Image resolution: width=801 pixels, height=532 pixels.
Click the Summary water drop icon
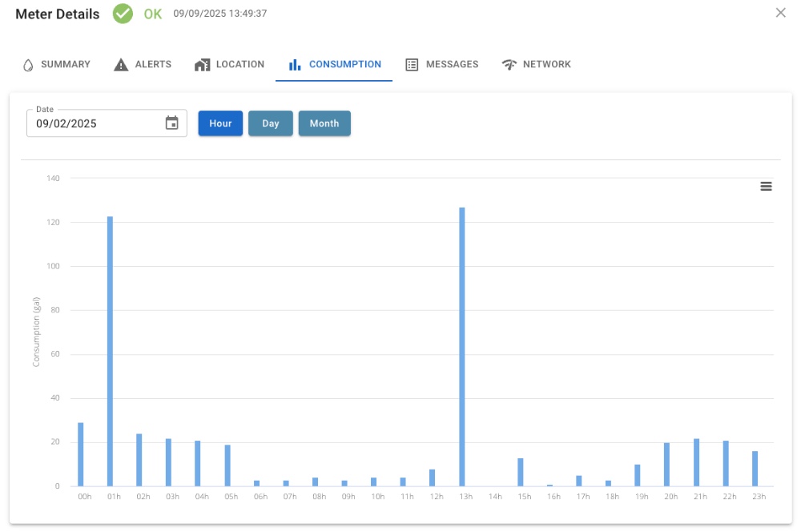pos(27,64)
